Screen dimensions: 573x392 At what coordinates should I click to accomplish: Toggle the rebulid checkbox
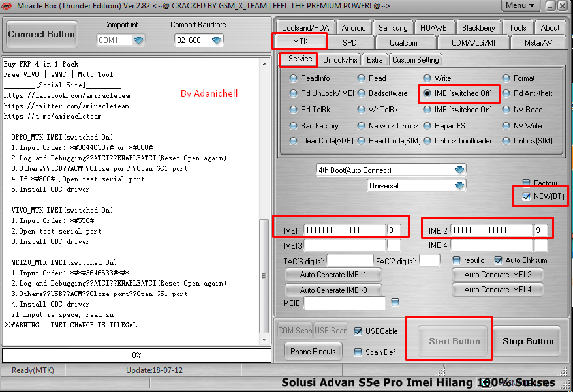pos(456,260)
